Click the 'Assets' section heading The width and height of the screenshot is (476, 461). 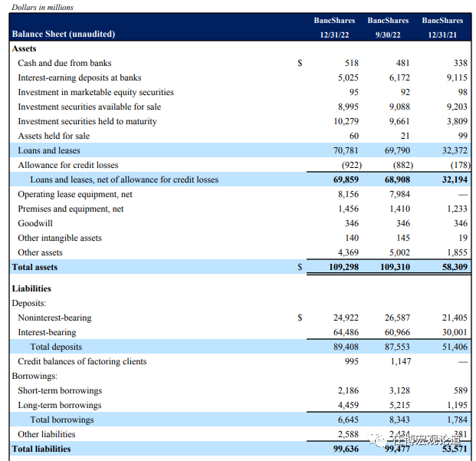24,48
